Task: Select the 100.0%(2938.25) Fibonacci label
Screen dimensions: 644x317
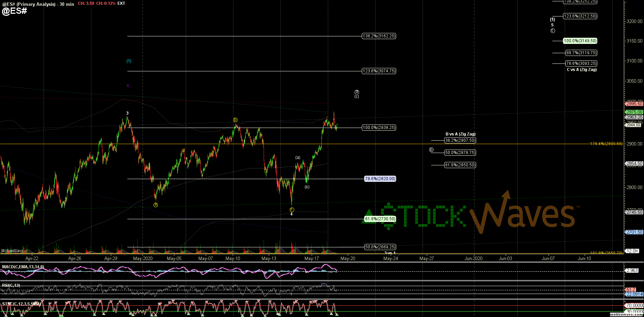Action: (379, 128)
